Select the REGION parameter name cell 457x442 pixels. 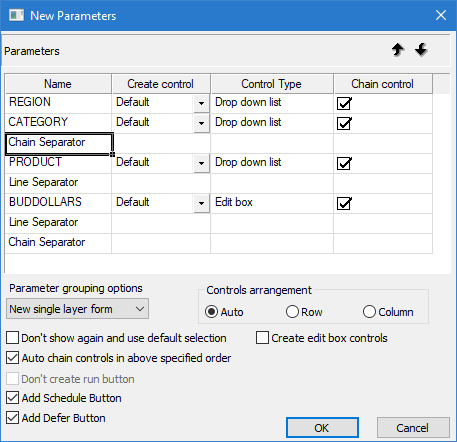[x=58, y=103]
